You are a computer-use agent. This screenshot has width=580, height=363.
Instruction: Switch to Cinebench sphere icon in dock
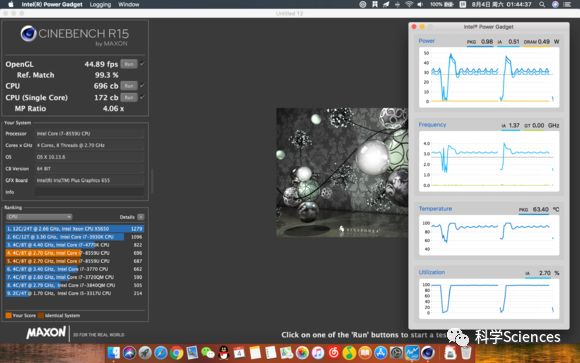pyautogui.click(x=428, y=353)
